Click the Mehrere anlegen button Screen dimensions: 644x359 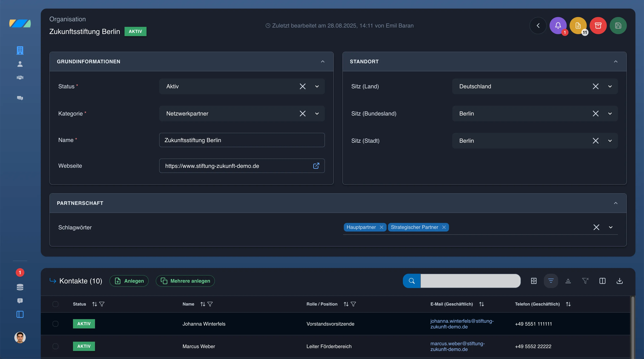point(185,281)
